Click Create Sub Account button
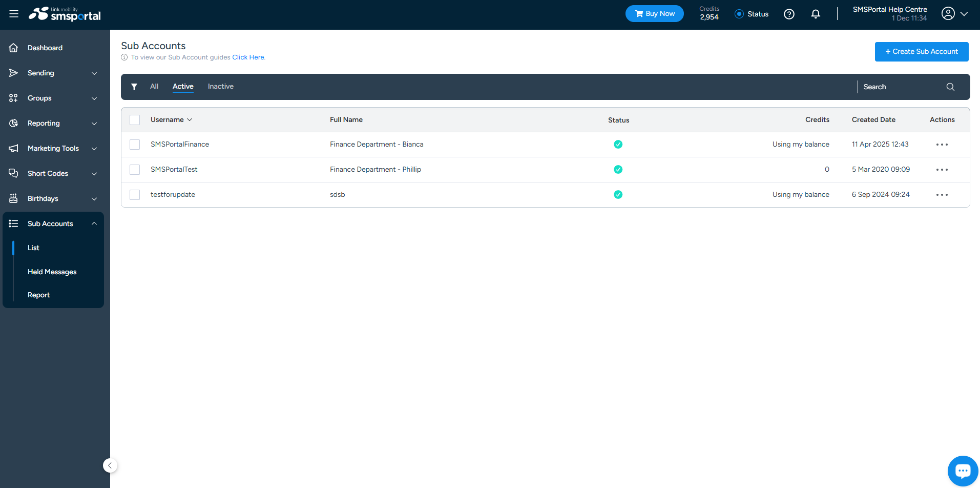The height and width of the screenshot is (488, 980). 922,52
